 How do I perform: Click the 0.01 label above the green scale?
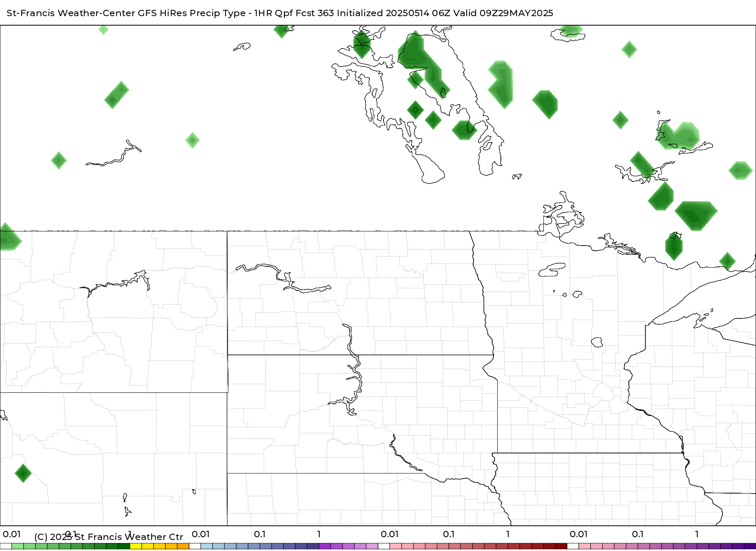click(12, 534)
